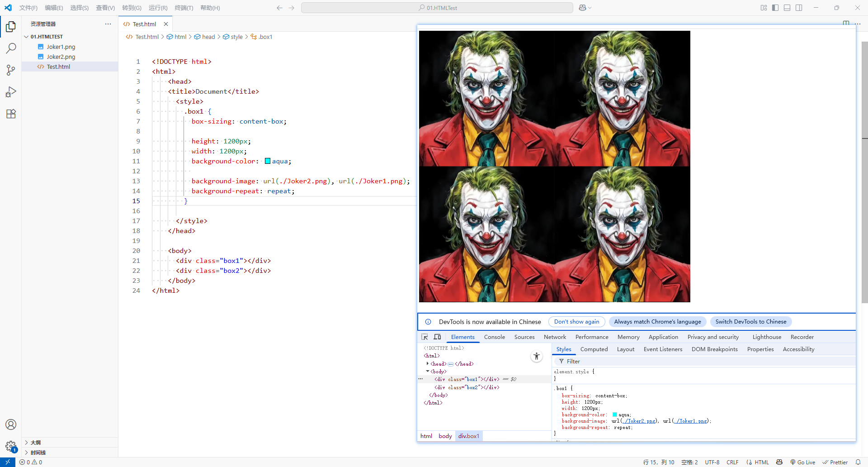This screenshot has width=868, height=467.
Task: Open the Computed styles tab
Action: click(594, 349)
